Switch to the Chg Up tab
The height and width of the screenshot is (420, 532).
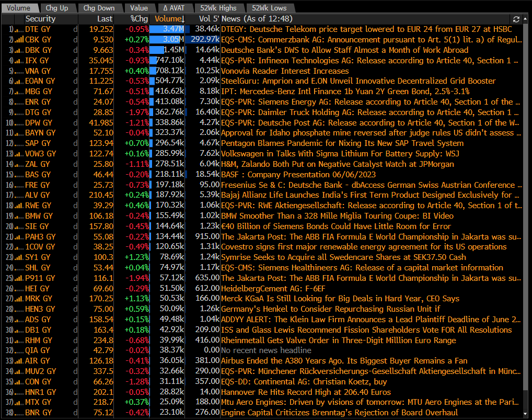tap(57, 8)
